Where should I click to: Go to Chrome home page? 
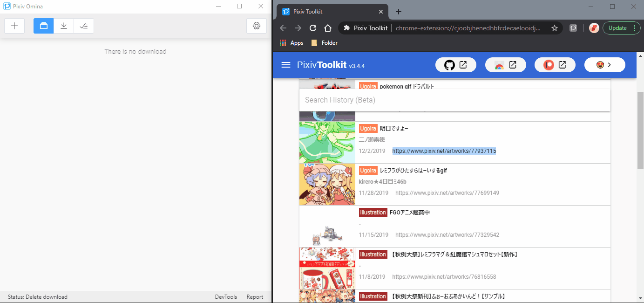click(x=328, y=28)
